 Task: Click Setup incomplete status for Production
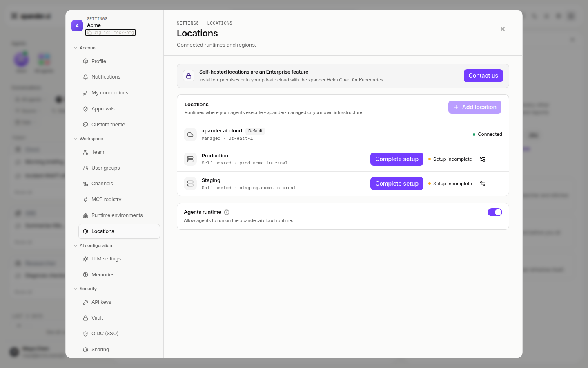tap(450, 159)
